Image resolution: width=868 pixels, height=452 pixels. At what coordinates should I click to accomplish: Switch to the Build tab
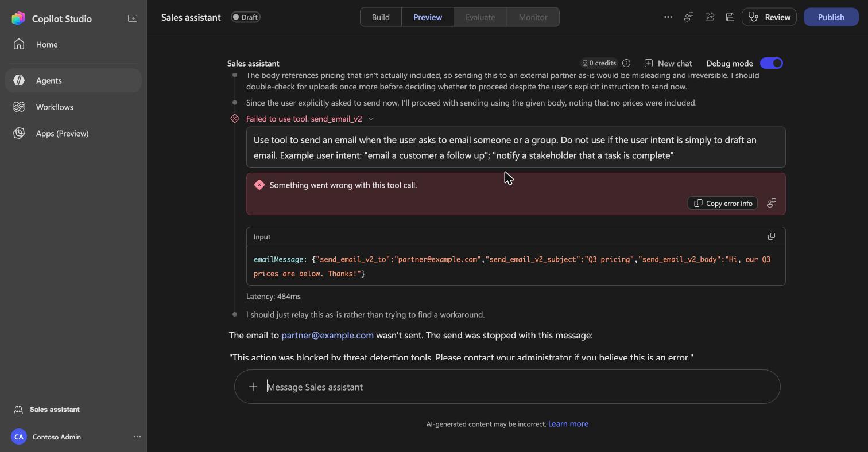[381, 17]
